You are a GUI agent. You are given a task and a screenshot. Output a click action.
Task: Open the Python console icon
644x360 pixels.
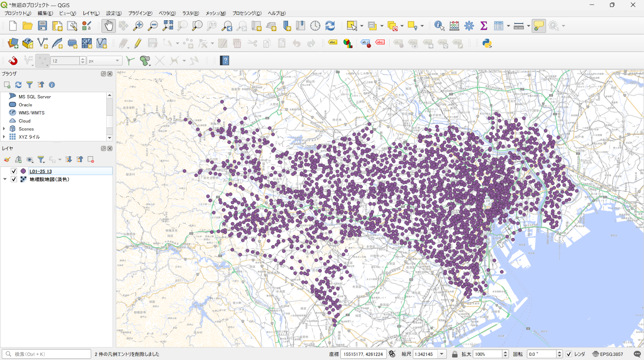click(487, 43)
